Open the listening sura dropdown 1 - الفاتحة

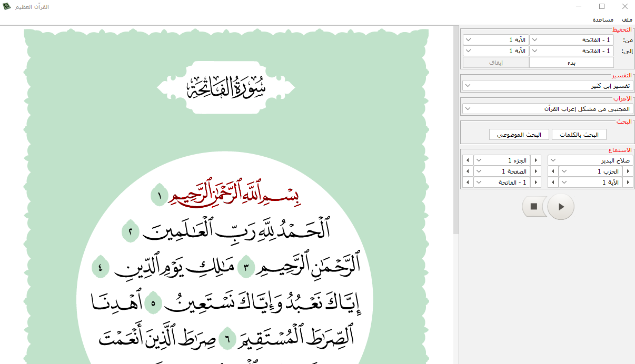502,182
